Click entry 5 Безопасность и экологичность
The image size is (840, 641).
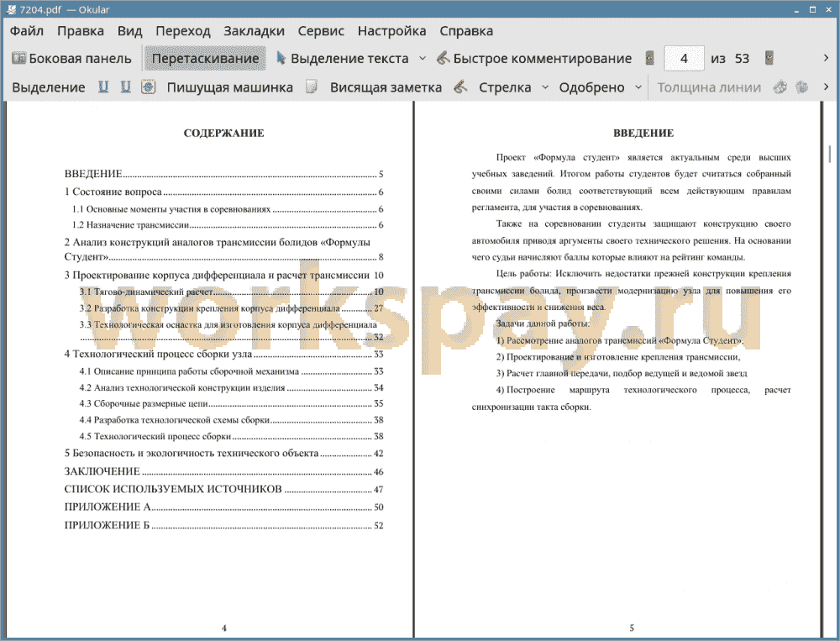(224, 454)
